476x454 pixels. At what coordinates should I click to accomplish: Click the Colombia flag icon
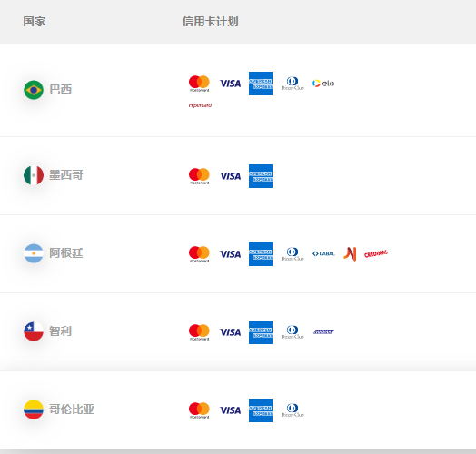[34, 410]
